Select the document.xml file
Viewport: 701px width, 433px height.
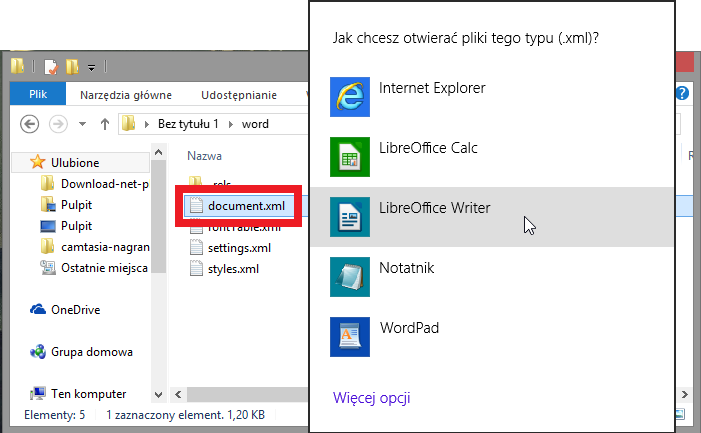coord(246,206)
